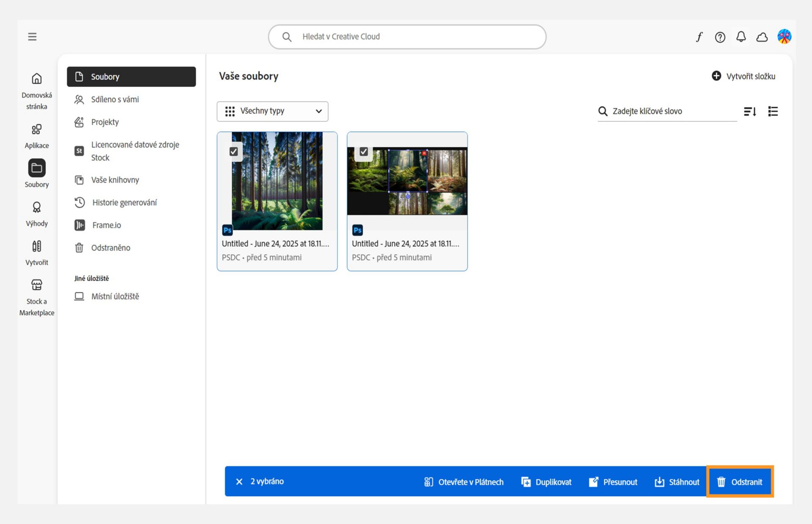Viewport: 812px width, 524px height.
Task: Open cloud sync status icon
Action: (762, 37)
